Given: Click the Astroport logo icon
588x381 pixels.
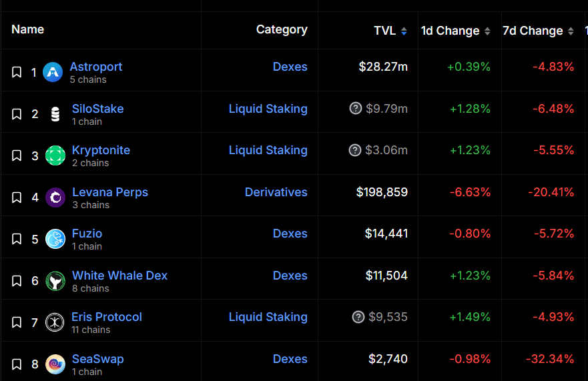Looking at the screenshot, I should click(53, 72).
